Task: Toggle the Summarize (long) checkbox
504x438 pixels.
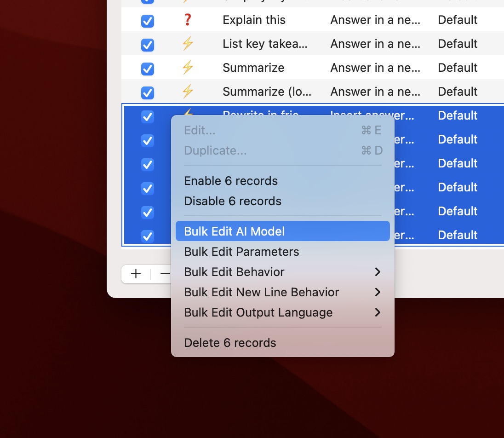Action: 147,92
